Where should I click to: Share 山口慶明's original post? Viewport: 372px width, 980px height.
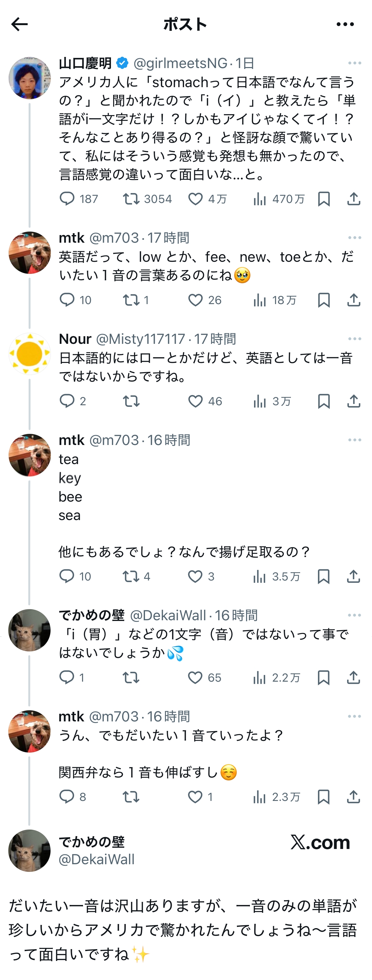[x=353, y=199]
